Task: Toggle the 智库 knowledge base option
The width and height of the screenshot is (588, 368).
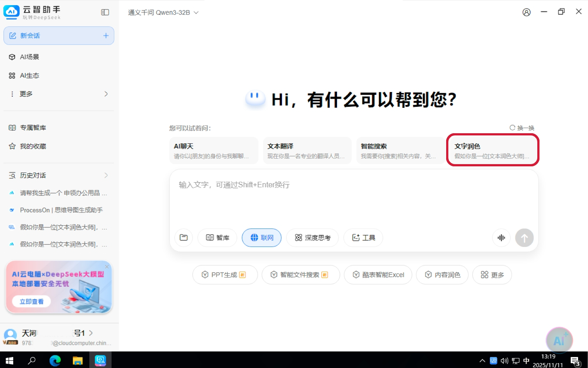Action: click(217, 238)
